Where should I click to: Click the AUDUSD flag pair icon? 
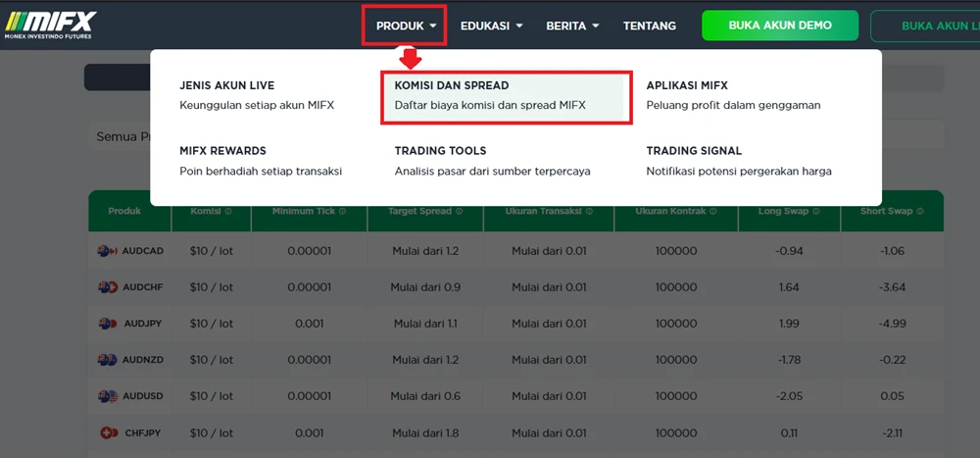(x=108, y=396)
